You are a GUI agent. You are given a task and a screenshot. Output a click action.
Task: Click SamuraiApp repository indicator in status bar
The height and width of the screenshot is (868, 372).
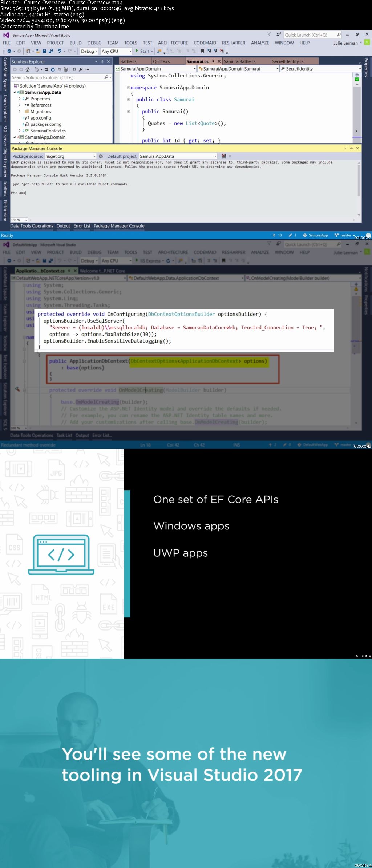(315, 235)
